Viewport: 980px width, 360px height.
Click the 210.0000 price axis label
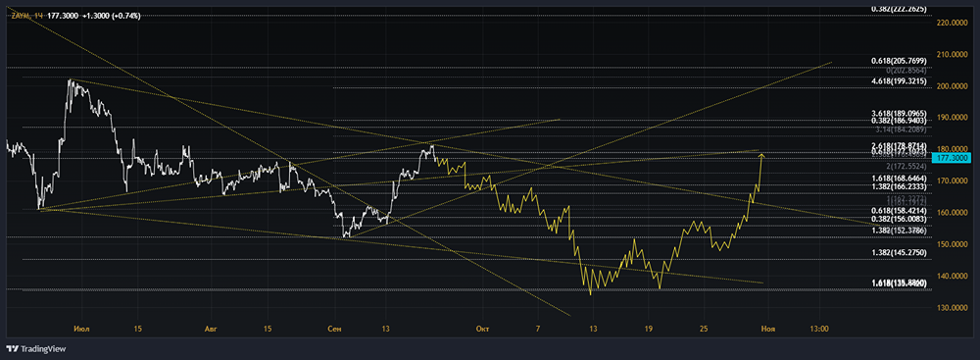click(x=953, y=55)
